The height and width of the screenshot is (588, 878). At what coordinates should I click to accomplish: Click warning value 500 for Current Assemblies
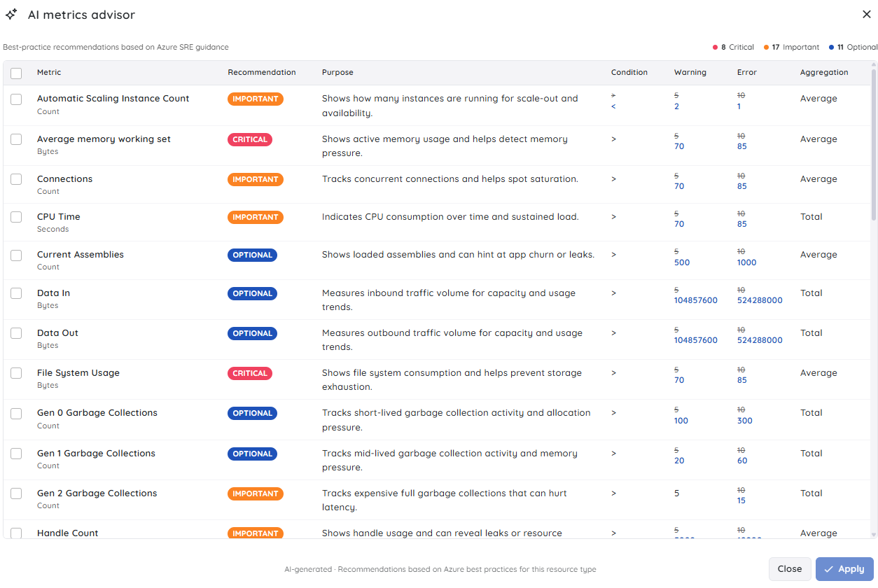[682, 262]
